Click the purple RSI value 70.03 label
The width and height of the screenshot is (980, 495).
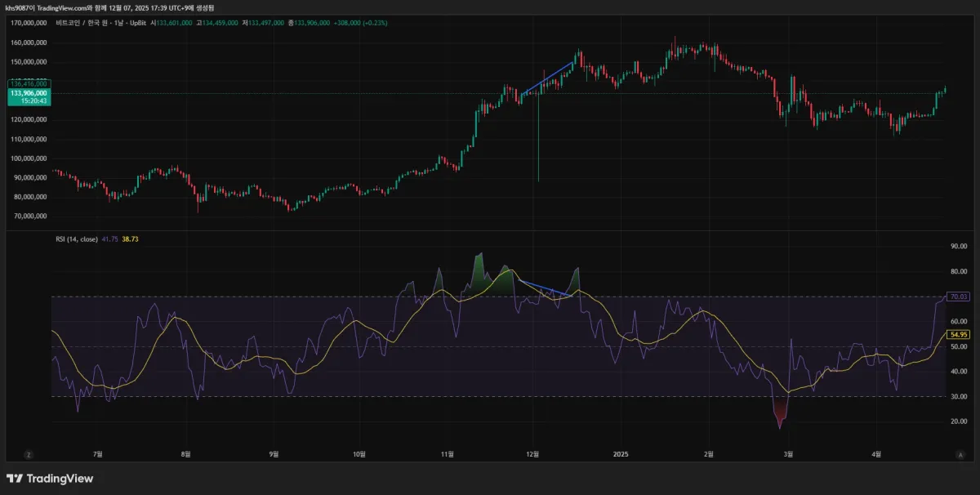958,297
